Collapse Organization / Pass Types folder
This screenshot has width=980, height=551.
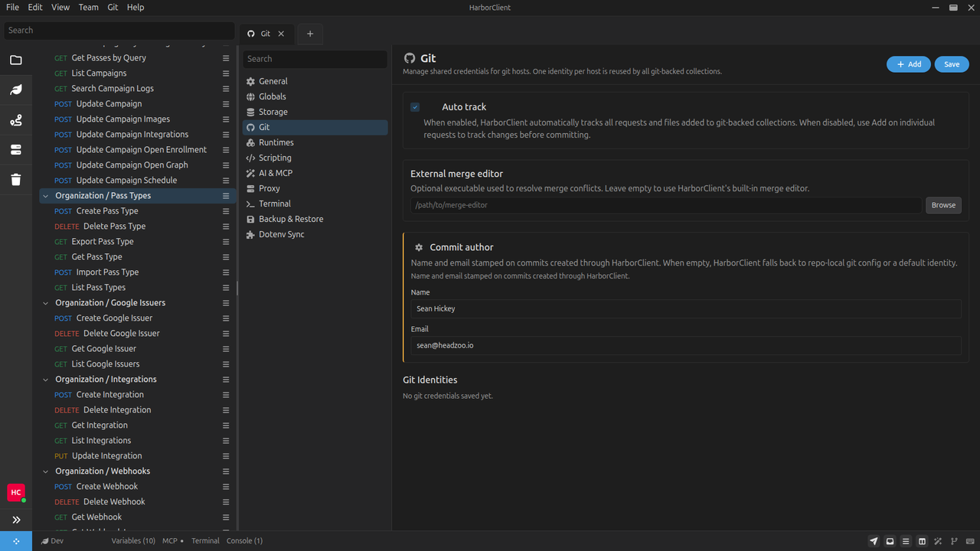46,196
